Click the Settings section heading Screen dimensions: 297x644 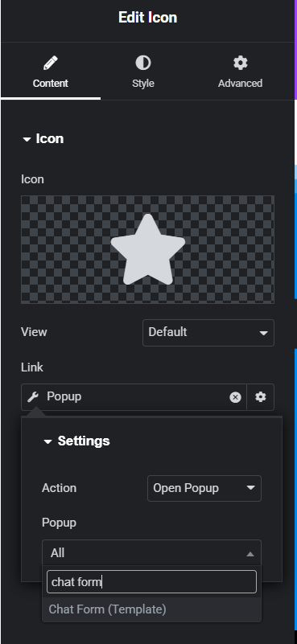click(x=84, y=441)
